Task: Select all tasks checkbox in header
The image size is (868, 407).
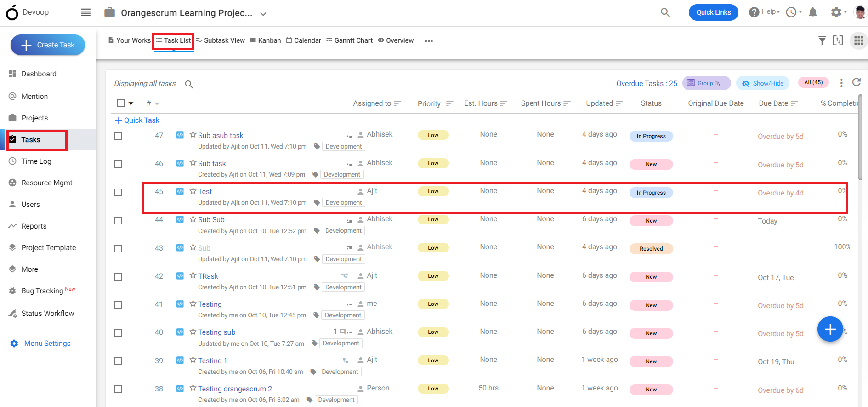Action: [x=121, y=103]
